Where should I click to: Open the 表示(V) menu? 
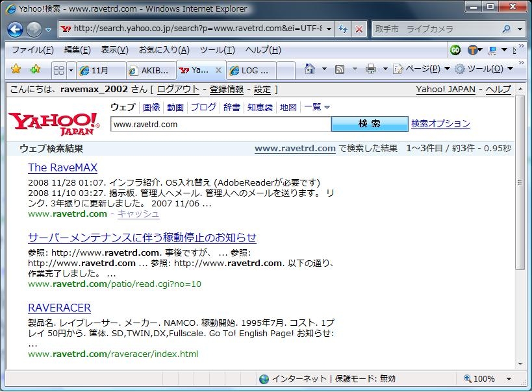(115, 50)
